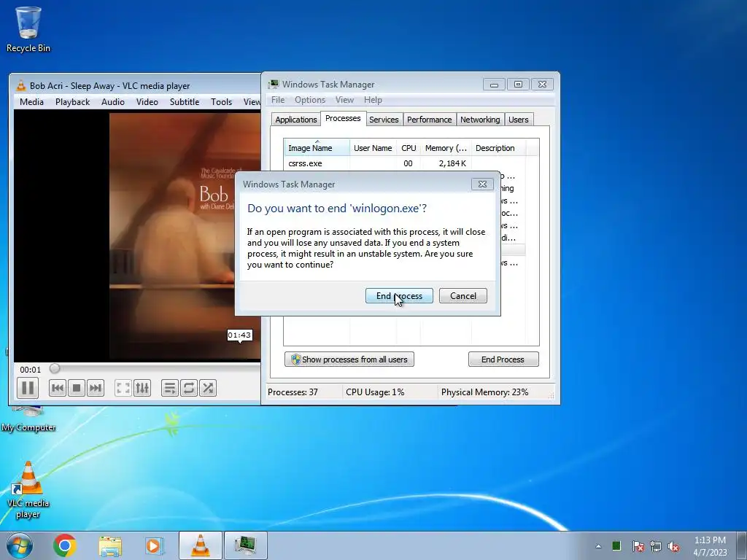The height and width of the screenshot is (560, 747).
Task: Select VLC media player desktop shortcut
Action: click(28, 491)
